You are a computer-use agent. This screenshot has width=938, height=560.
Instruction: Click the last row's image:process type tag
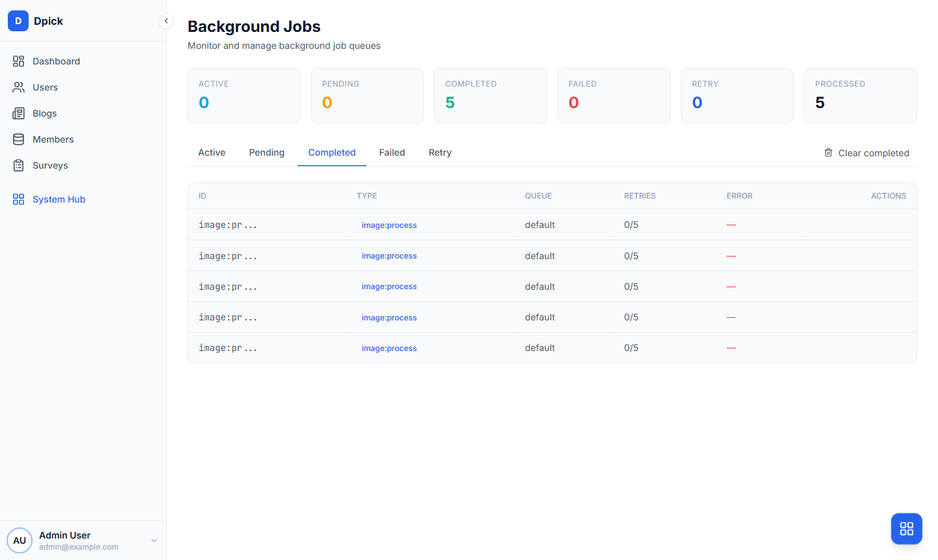tap(389, 348)
